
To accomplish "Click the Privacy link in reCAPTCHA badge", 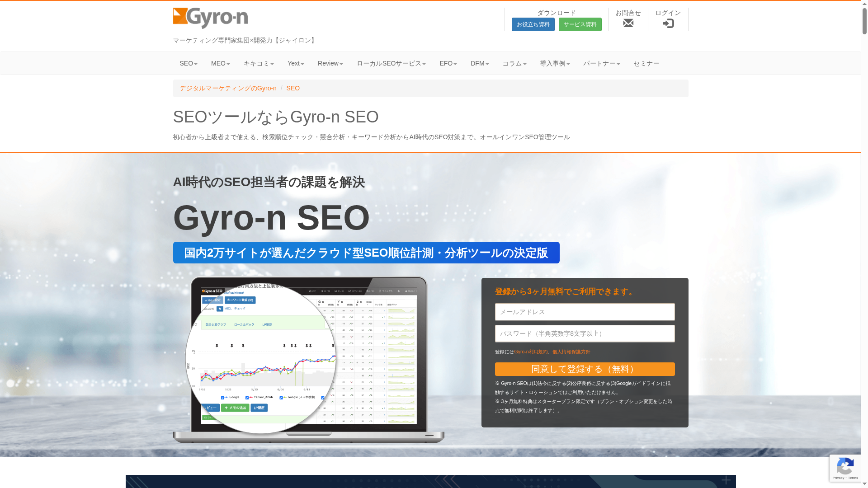I will (x=838, y=478).
